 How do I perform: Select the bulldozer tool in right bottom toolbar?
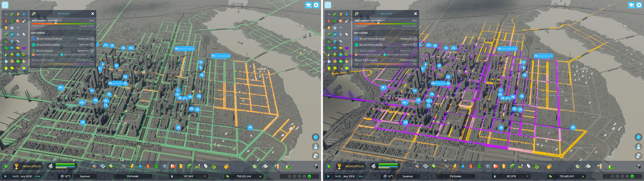point(549,166)
